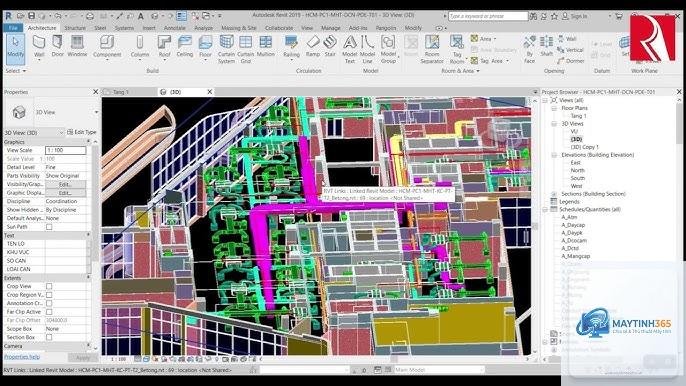Image resolution: width=686 pixels, height=386 pixels.
Task: Pick the Ceiling tool
Action: [185, 47]
